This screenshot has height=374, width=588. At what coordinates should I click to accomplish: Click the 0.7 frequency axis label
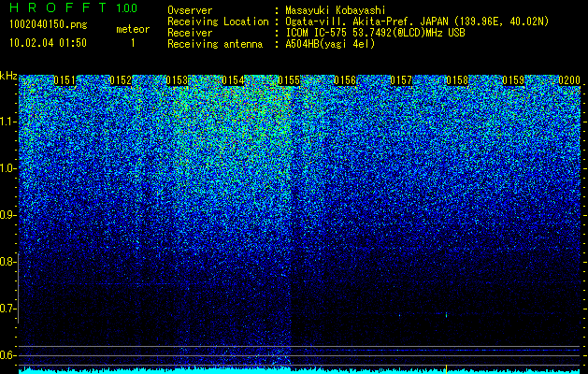[x=7, y=309]
